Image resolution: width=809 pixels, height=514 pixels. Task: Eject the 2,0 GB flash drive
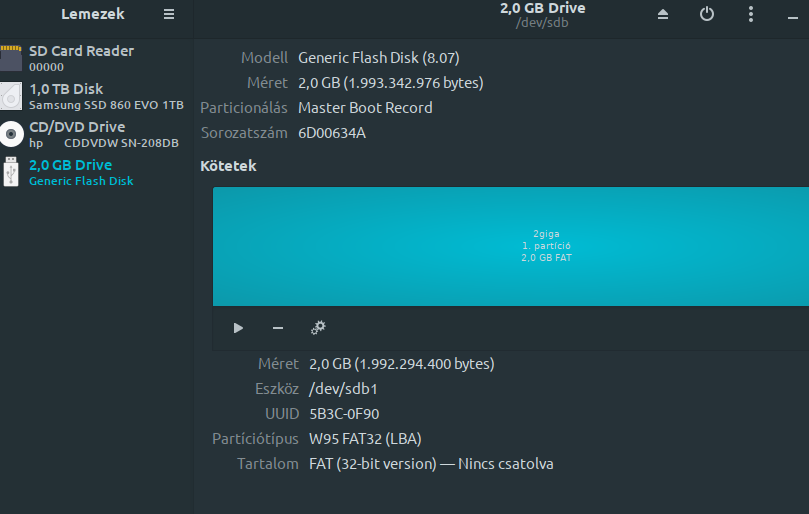(x=663, y=14)
